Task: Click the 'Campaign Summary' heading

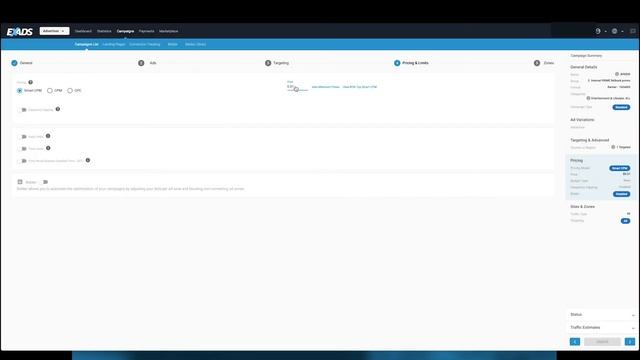Action: [x=586, y=56]
